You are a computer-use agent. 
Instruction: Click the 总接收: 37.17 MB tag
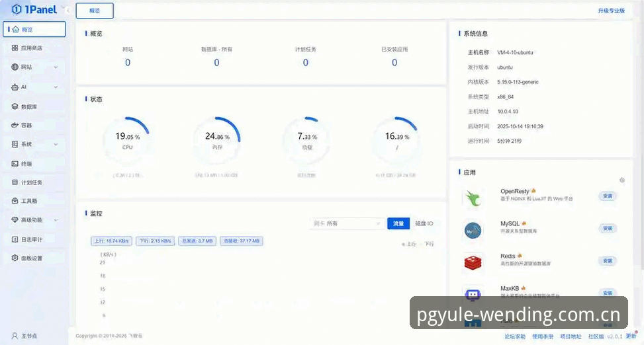(242, 241)
